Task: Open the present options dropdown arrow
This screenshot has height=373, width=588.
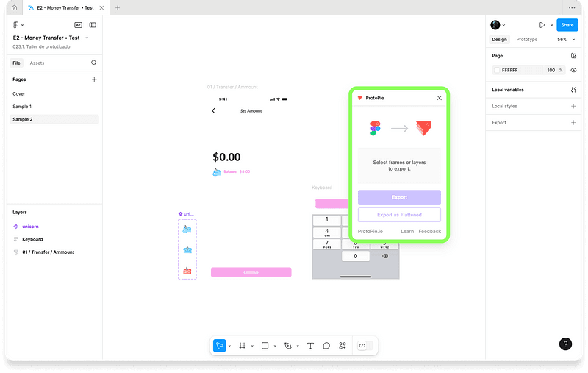Action: pyautogui.click(x=552, y=25)
